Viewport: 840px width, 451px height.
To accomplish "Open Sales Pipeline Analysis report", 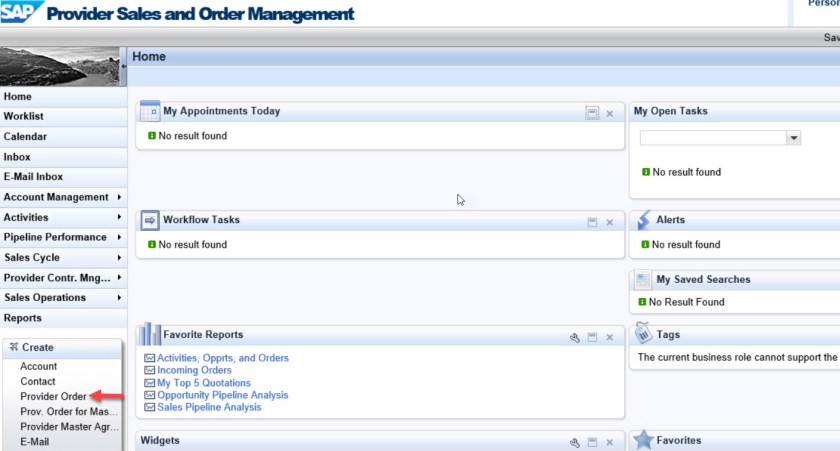I will coord(209,407).
